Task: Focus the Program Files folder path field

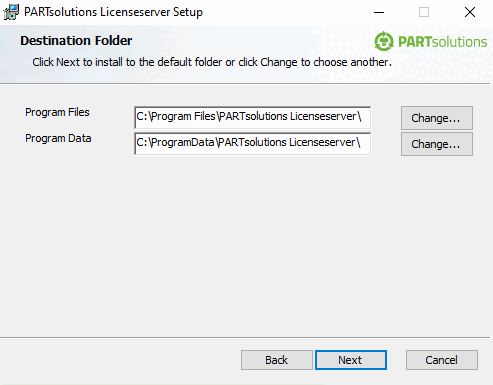Action: 252,117
